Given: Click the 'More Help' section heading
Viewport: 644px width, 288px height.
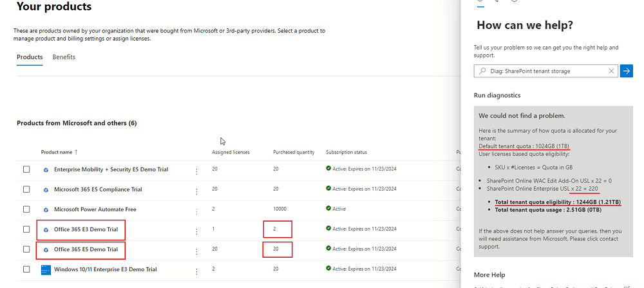Looking at the screenshot, I should [489, 275].
